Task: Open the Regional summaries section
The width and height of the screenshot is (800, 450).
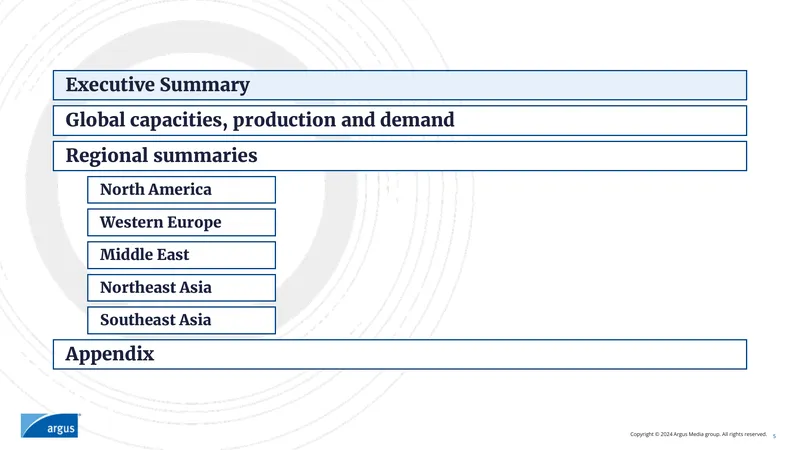Action: click(399, 156)
